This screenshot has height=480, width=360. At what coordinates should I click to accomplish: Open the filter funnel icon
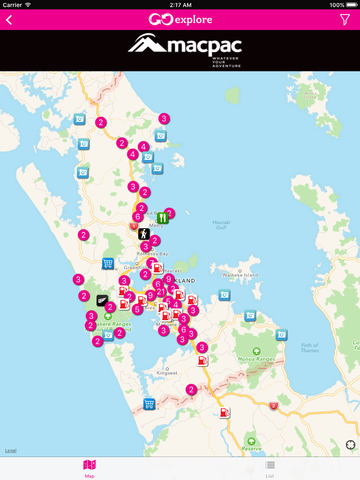point(345,20)
